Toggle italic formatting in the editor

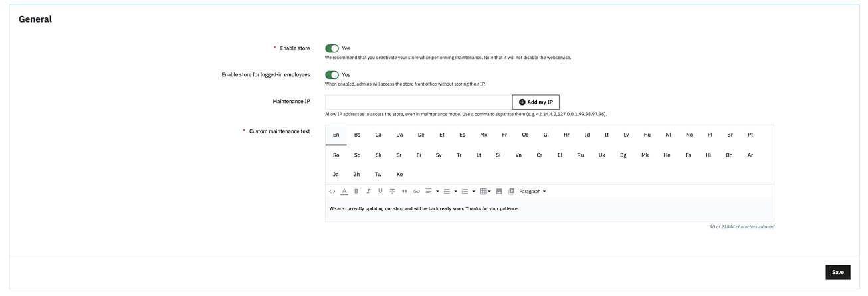tap(368, 192)
